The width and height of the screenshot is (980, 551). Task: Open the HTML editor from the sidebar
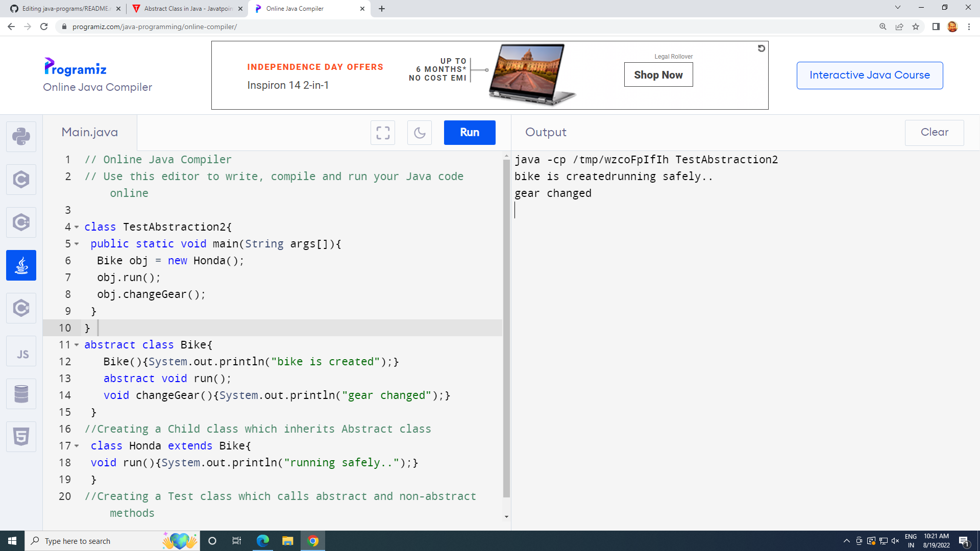pos(21,436)
